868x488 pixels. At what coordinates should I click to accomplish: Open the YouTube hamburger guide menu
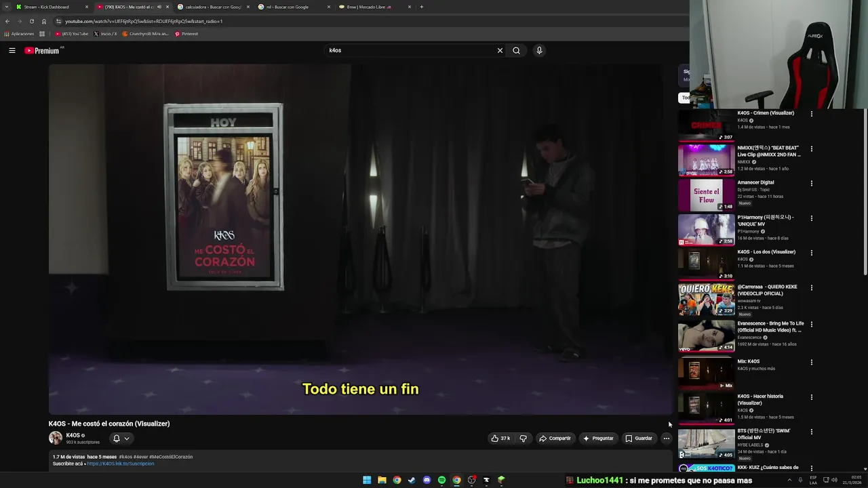(12, 50)
